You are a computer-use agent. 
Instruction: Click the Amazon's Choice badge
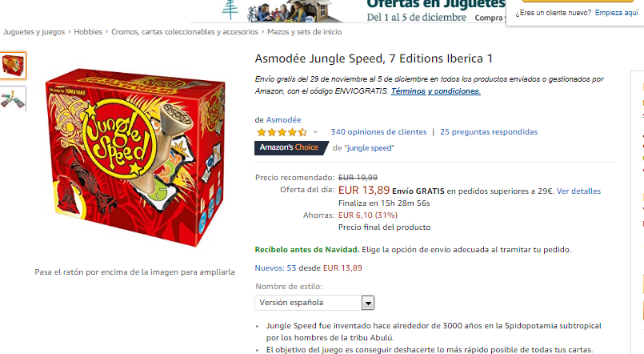point(291,147)
